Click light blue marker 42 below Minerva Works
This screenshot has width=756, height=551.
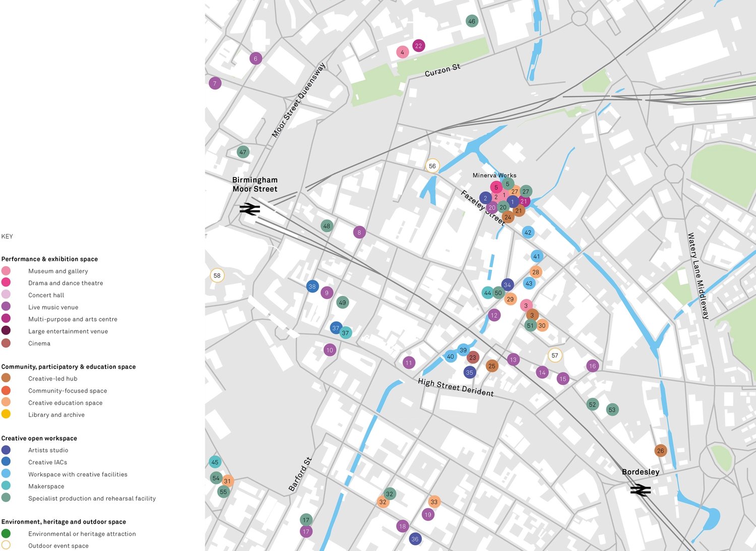click(x=528, y=232)
